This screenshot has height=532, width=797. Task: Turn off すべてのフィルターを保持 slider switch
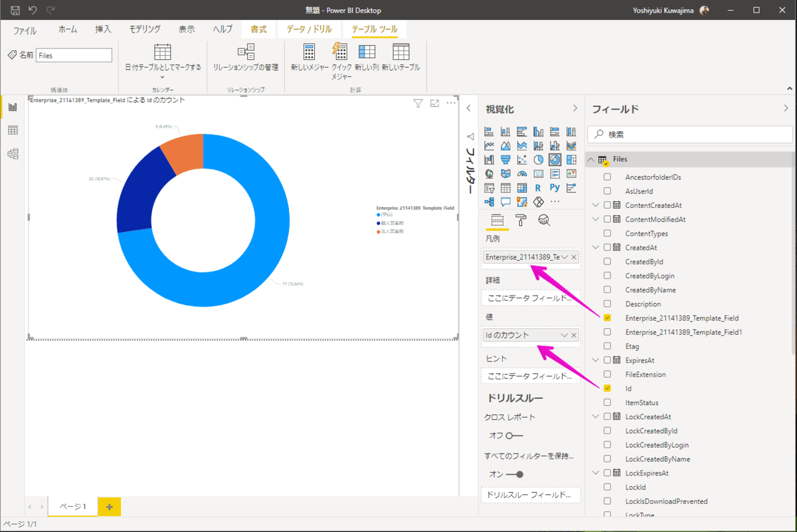point(514,474)
